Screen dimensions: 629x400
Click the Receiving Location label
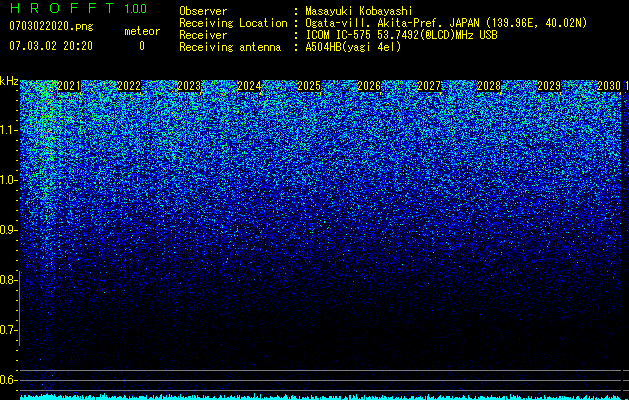pyautogui.click(x=233, y=23)
